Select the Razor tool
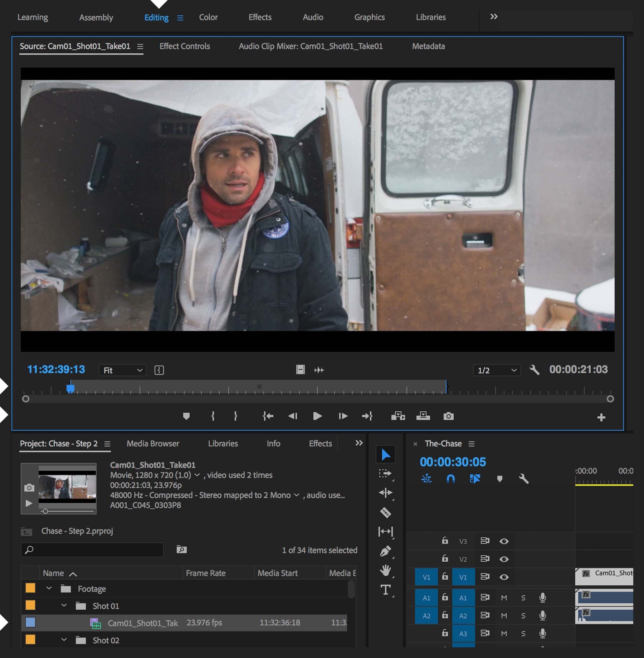This screenshot has height=658, width=644. pyautogui.click(x=385, y=512)
